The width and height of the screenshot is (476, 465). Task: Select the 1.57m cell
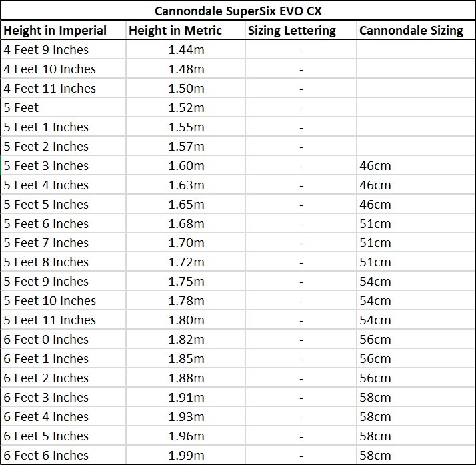[185, 146]
